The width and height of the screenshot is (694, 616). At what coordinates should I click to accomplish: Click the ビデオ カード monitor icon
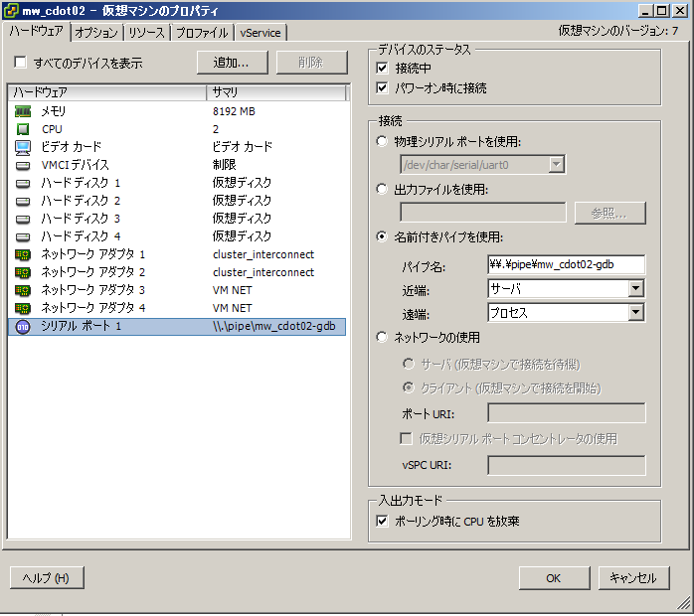click(x=23, y=147)
